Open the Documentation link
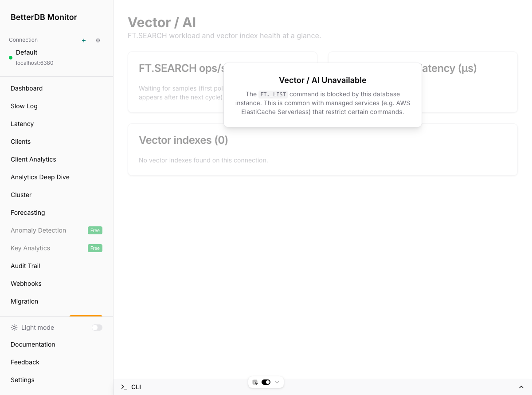532x395 pixels. point(33,344)
